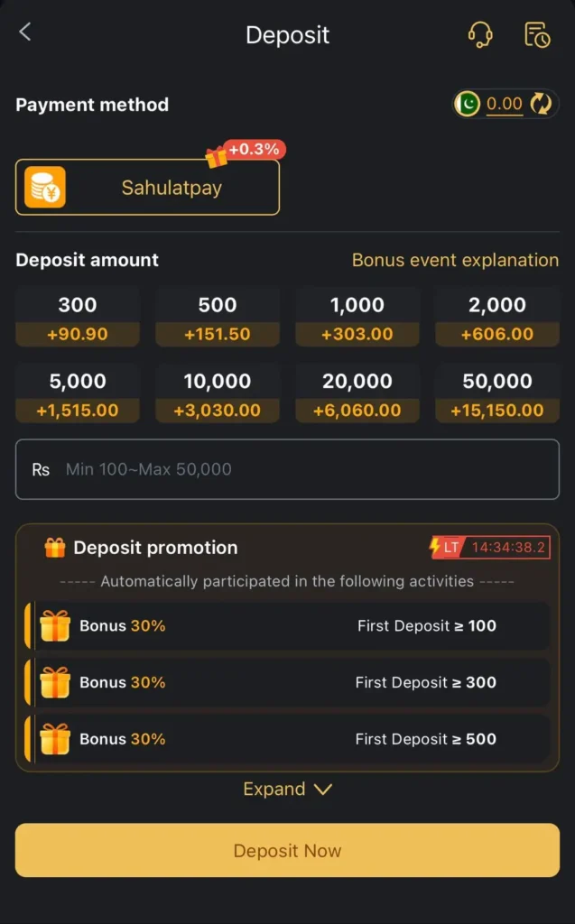Pick the 1,000 deposit amount

[357, 317]
